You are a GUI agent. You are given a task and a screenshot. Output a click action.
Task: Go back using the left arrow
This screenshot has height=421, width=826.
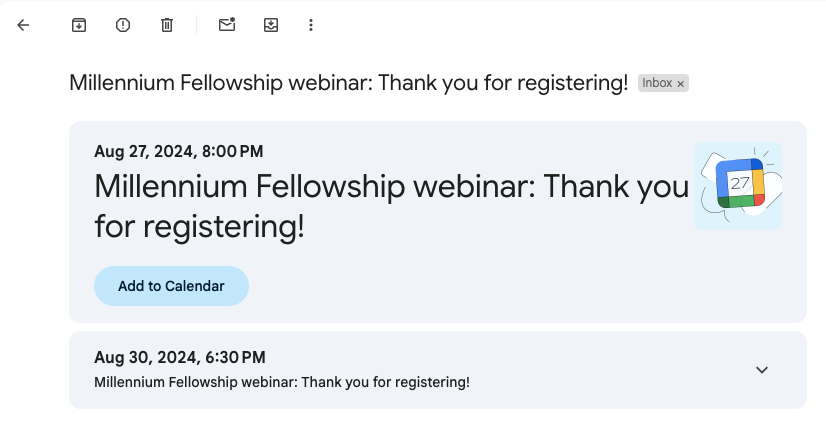click(x=23, y=25)
